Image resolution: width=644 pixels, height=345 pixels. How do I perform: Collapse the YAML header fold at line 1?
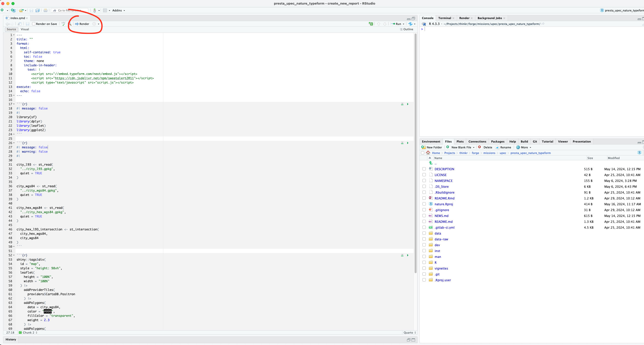pyautogui.click(x=14, y=35)
